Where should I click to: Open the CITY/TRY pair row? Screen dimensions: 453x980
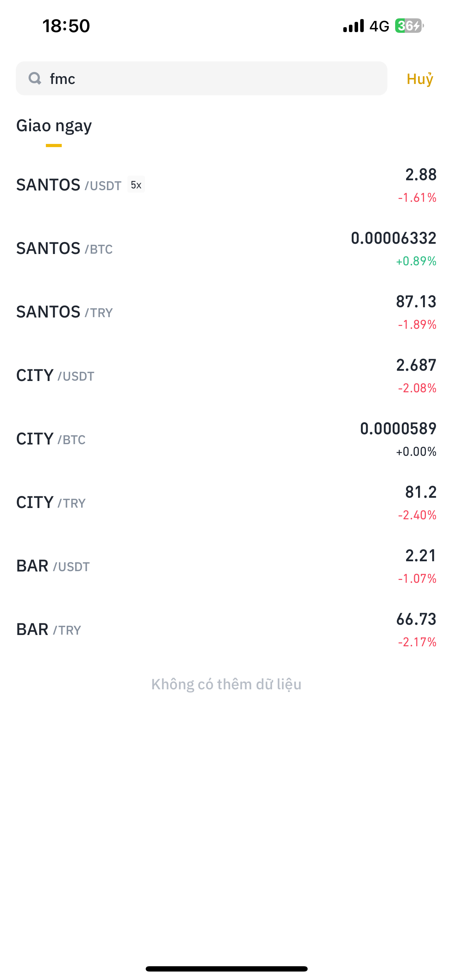pos(226,503)
